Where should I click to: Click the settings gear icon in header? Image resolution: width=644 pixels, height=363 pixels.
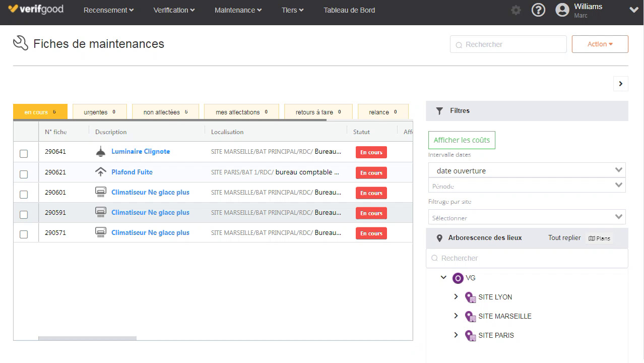[x=516, y=10]
